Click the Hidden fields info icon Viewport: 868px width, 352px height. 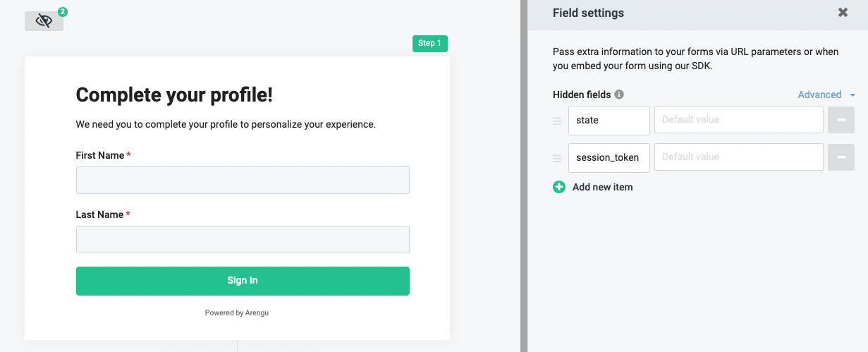point(619,95)
